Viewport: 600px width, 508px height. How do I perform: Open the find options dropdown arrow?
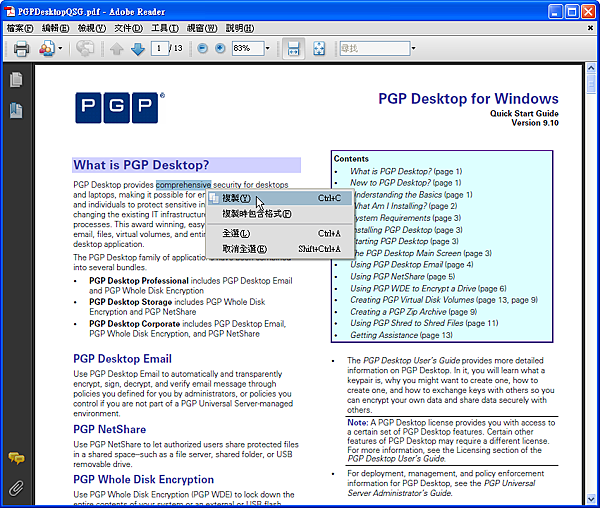(413, 48)
